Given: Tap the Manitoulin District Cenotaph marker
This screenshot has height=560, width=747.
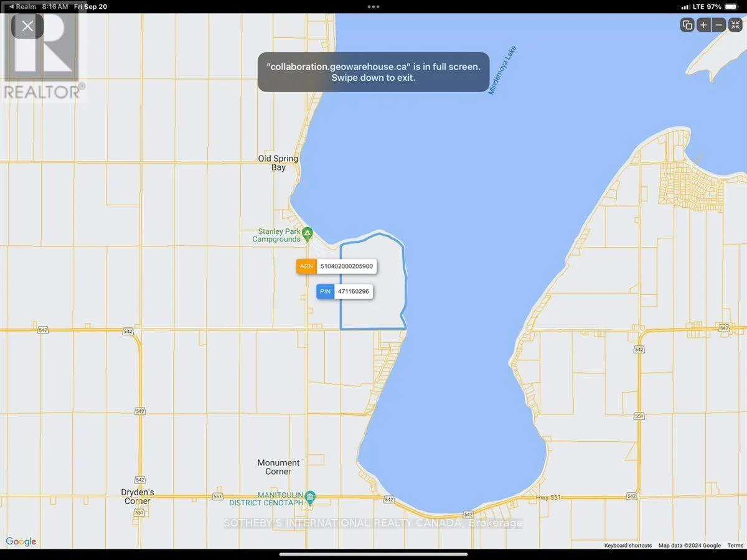Looking at the screenshot, I should coord(311,496).
